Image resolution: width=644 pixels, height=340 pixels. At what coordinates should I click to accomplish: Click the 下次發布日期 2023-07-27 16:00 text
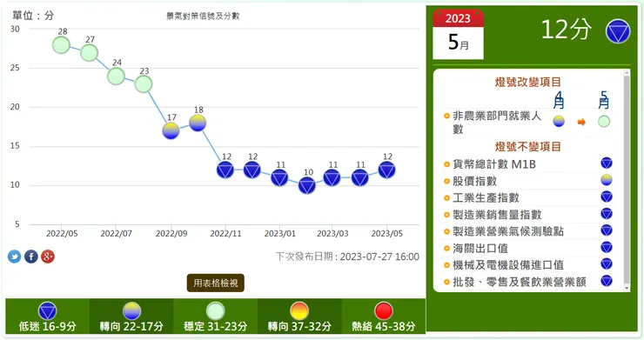coord(347,257)
